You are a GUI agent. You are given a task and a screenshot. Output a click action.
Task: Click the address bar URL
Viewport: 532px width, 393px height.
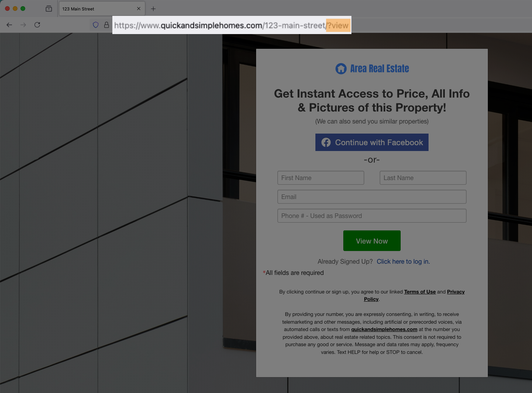pyautogui.click(x=231, y=26)
